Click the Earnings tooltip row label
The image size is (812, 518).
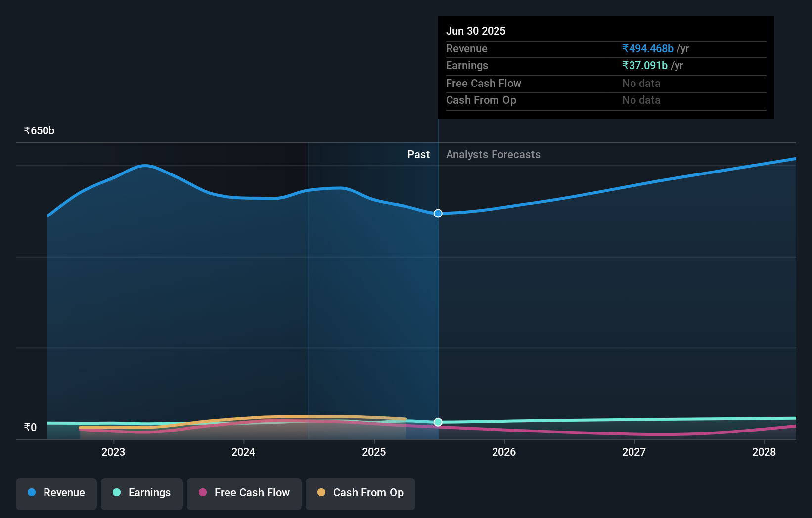click(x=467, y=65)
